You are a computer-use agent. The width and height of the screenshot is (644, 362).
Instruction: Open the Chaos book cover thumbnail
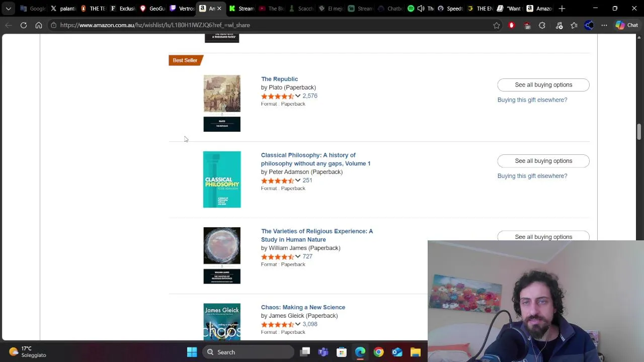pos(222,322)
